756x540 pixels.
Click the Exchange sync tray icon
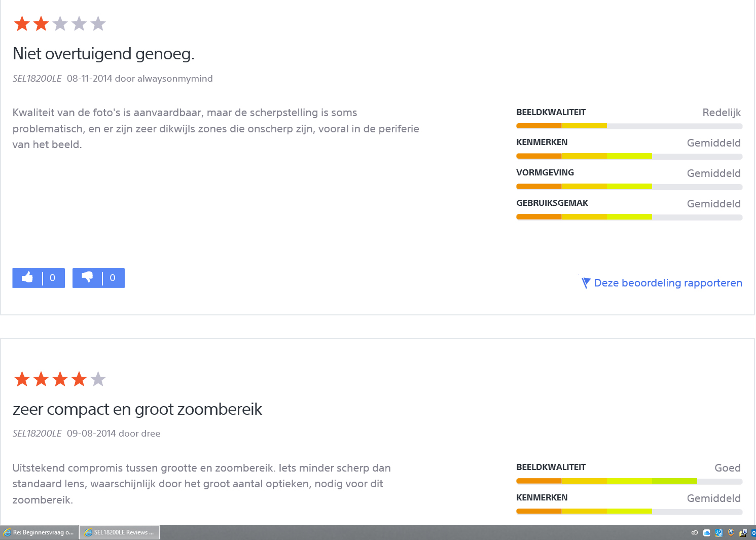[719, 533]
